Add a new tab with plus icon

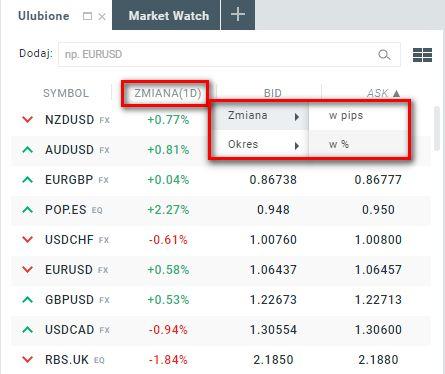(238, 15)
